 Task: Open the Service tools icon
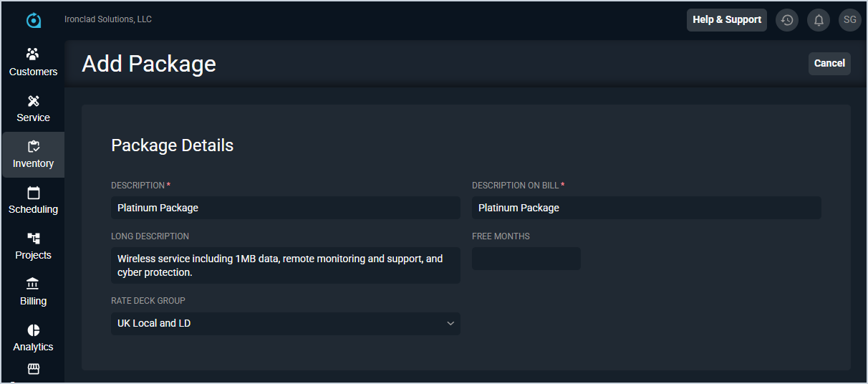33,100
